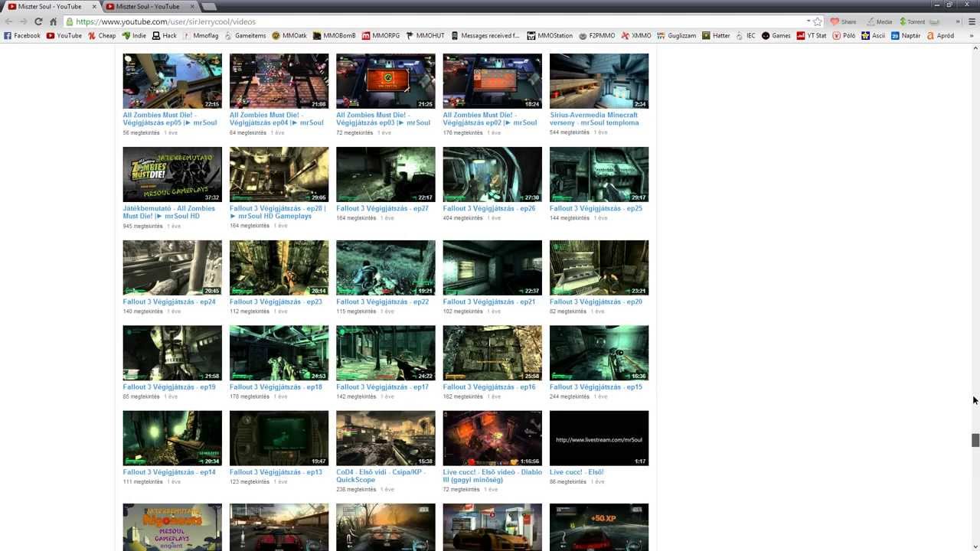
Task: Open the MMOStation bookmark
Action: (x=550, y=35)
